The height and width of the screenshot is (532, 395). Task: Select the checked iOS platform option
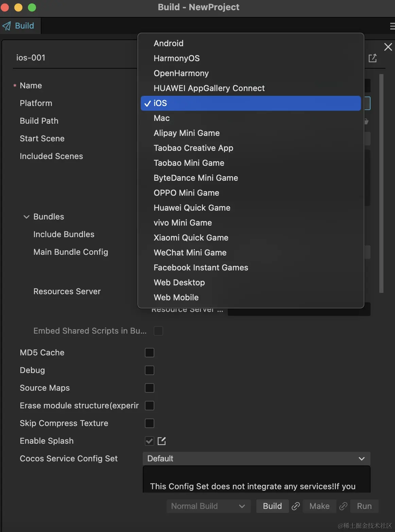tap(251, 103)
